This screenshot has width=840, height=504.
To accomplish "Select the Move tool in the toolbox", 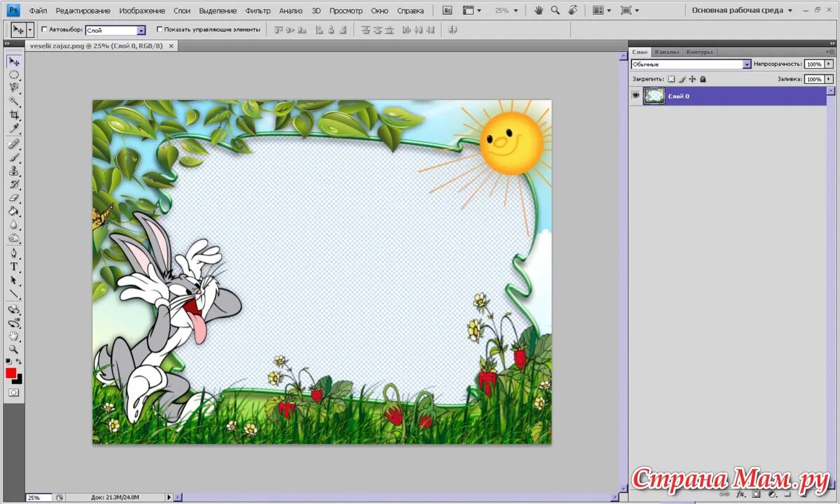I will pyautogui.click(x=14, y=62).
